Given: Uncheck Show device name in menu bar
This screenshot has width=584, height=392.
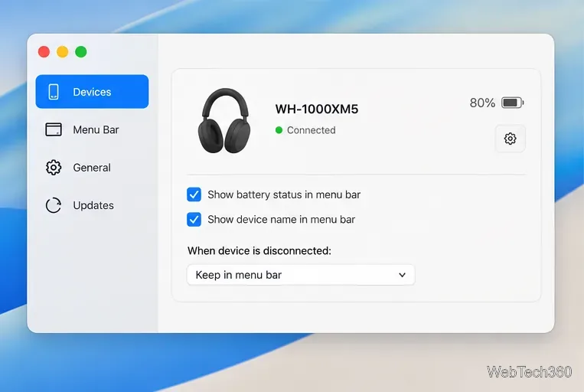Looking at the screenshot, I should pos(194,220).
